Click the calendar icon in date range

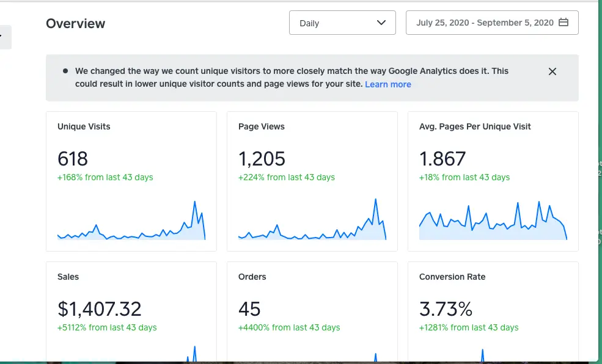tap(563, 22)
